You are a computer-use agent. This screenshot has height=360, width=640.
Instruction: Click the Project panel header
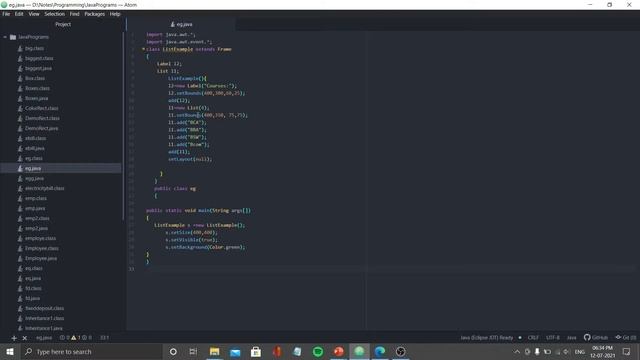63,24
